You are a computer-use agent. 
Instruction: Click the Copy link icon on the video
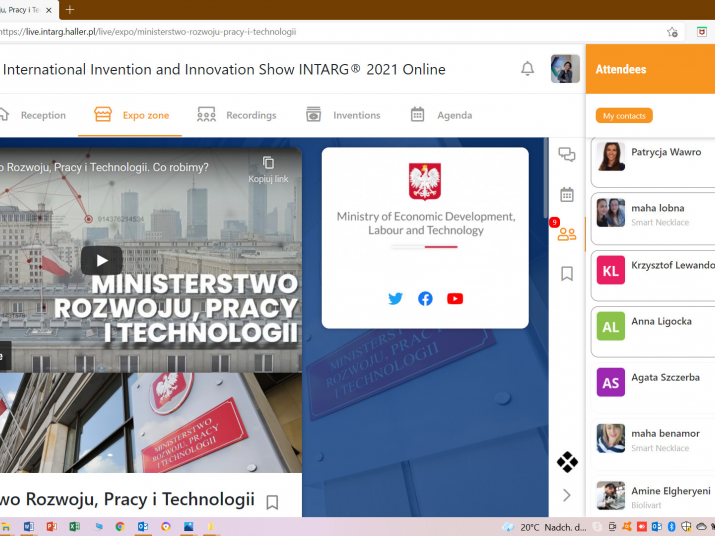pos(268,163)
